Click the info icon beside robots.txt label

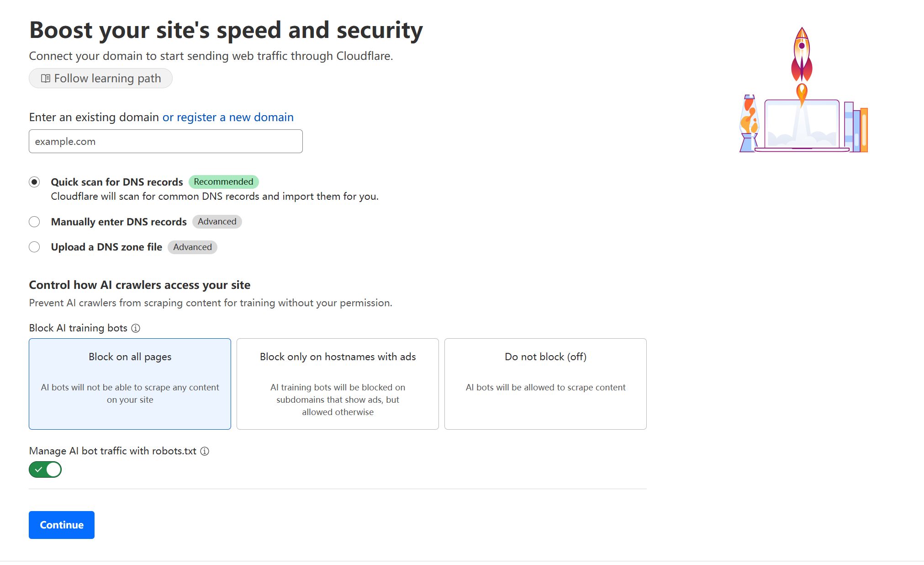click(x=205, y=451)
